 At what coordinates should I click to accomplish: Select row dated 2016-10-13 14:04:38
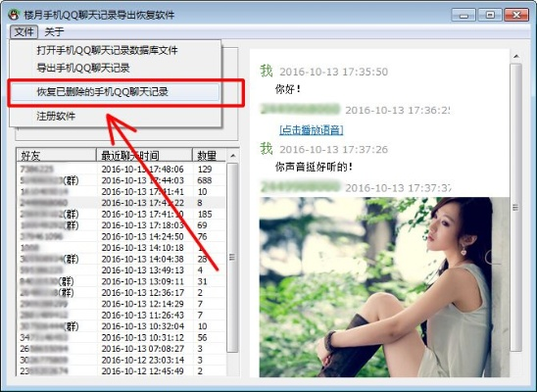click(122, 259)
